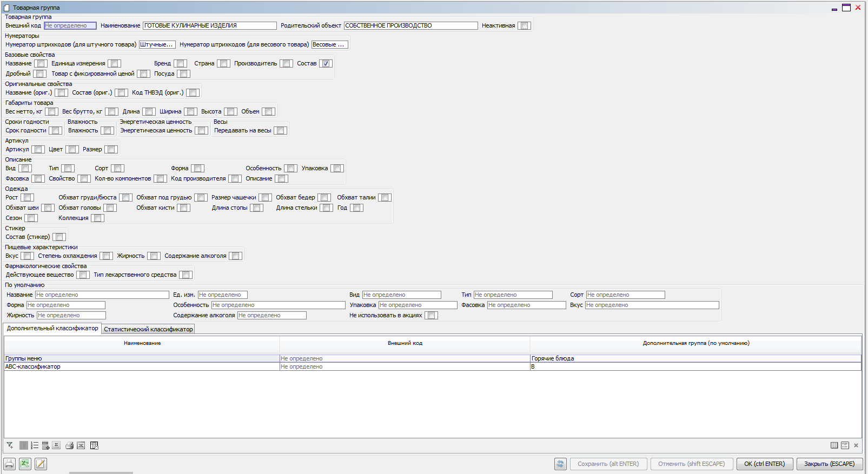Click the pencil edit button at bottom left

pyautogui.click(x=41, y=464)
